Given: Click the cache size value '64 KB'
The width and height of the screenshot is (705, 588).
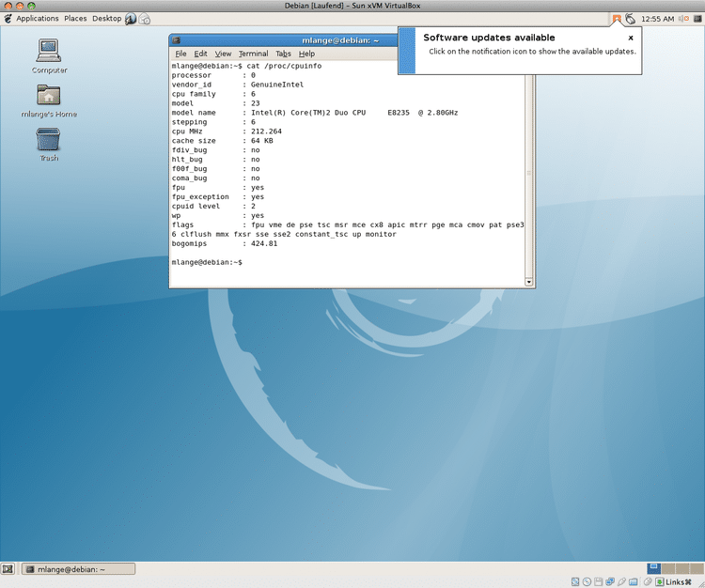Looking at the screenshot, I should [261, 141].
